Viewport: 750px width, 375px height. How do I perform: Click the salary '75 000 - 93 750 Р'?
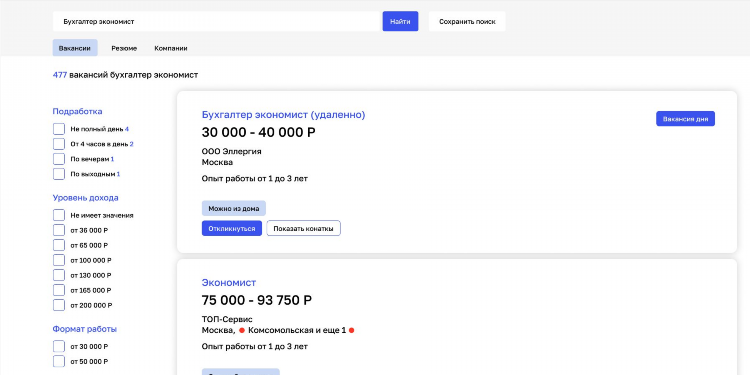tap(256, 300)
